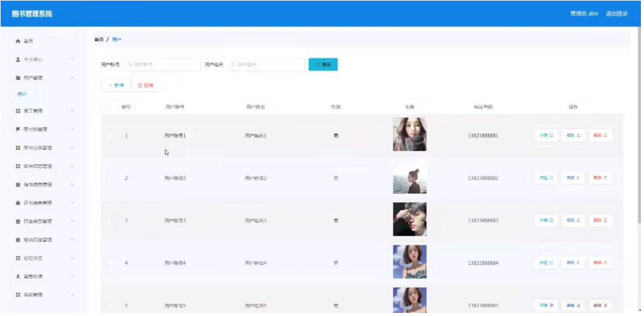Click the icon beside 缴纳罚金管理

tap(18, 239)
